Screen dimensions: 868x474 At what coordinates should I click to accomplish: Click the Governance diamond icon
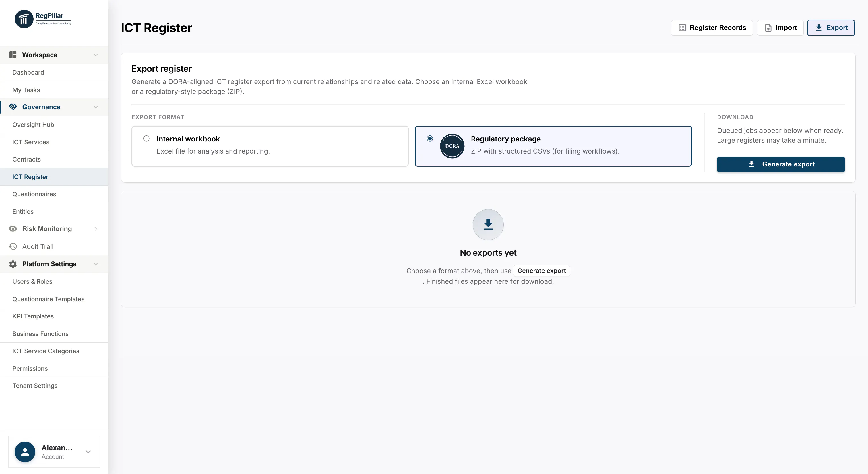(13, 107)
